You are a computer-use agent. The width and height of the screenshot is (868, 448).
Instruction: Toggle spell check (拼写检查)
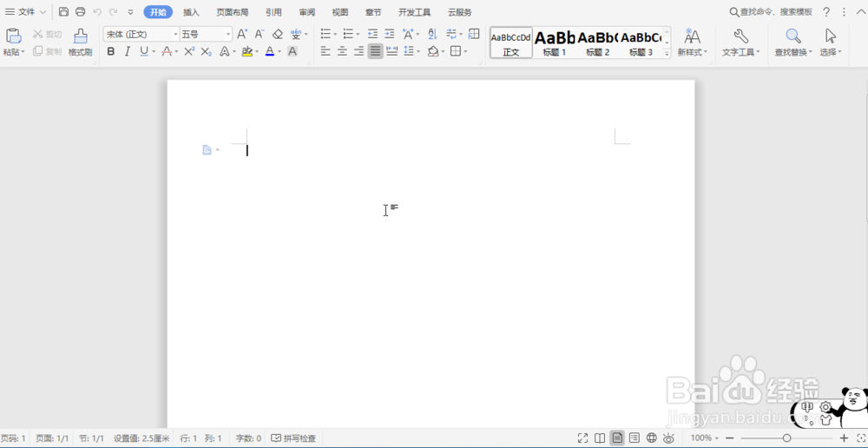point(293,438)
